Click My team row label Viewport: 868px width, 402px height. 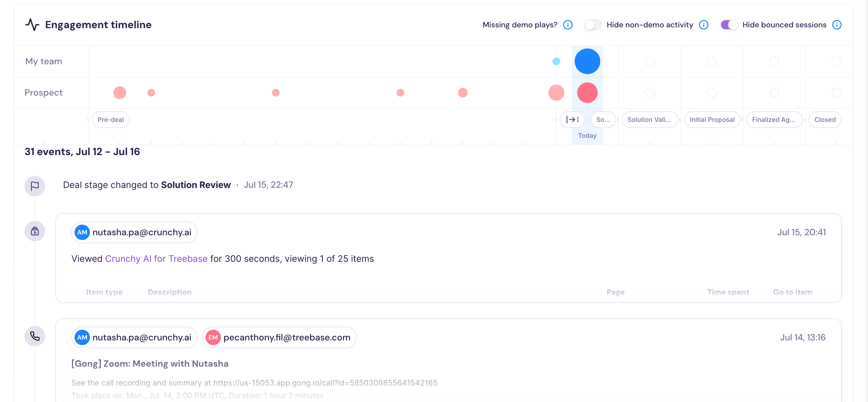(x=44, y=61)
